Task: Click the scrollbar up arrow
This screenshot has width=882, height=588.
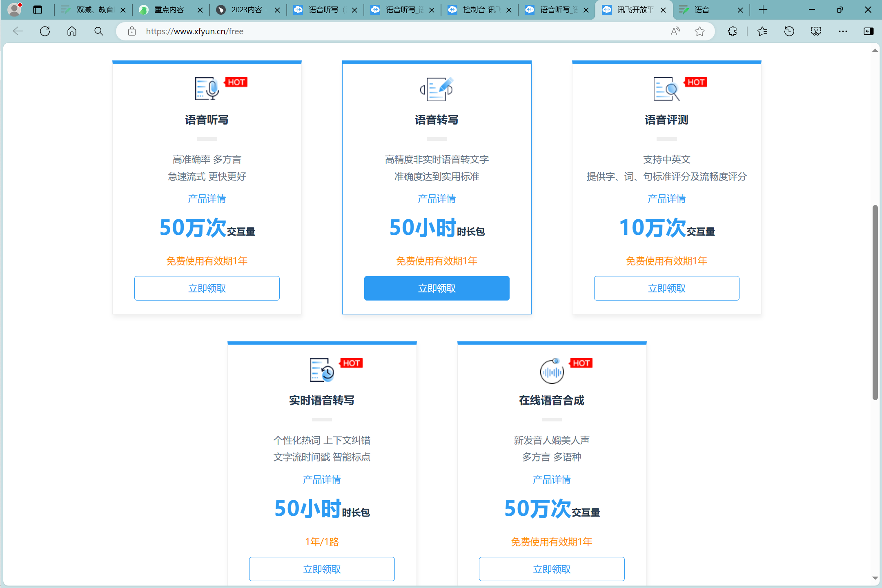Action: click(x=875, y=51)
